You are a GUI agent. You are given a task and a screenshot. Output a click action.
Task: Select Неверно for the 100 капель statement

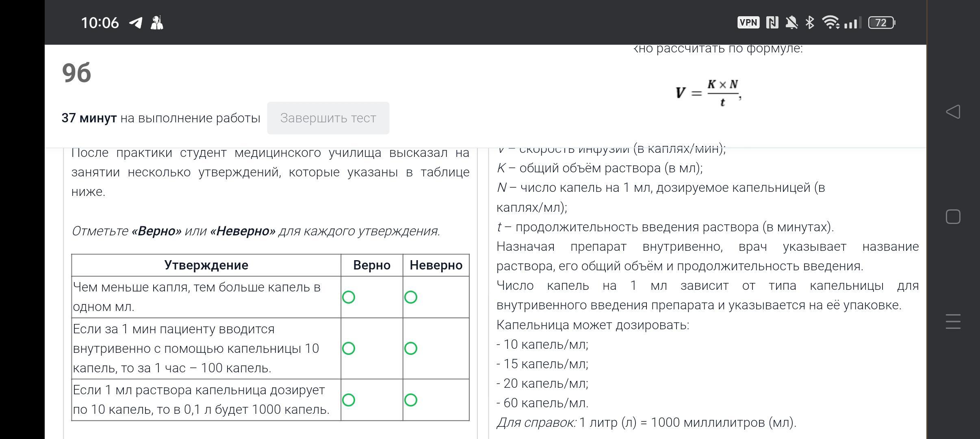coord(411,348)
